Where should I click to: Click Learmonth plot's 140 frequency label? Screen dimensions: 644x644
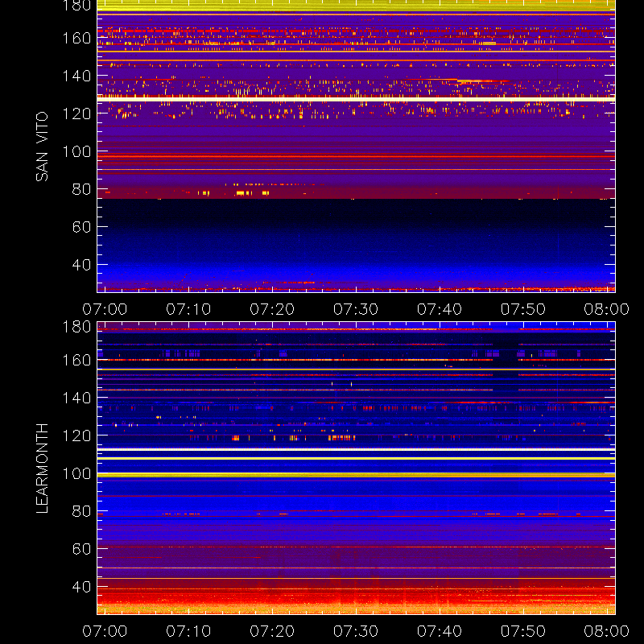tap(76, 398)
